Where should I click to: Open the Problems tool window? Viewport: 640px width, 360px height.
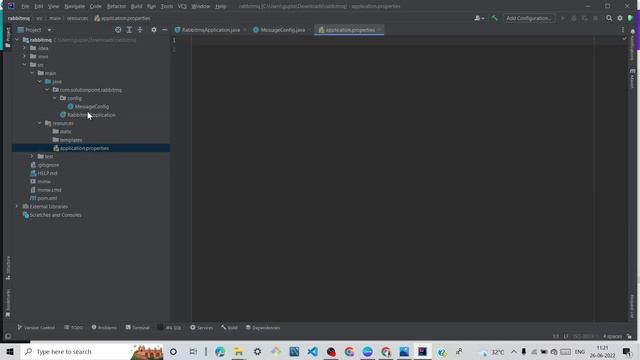click(104, 328)
